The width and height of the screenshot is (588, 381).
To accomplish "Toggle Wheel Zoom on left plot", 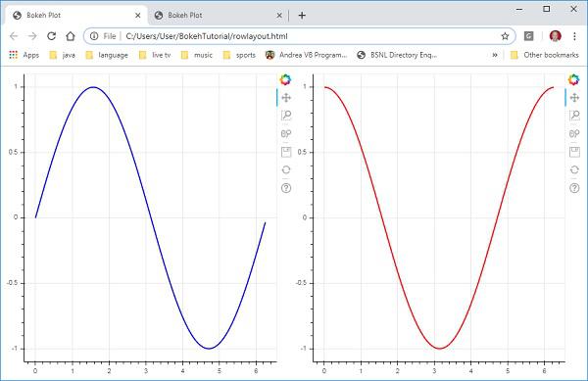I will tap(286, 134).
